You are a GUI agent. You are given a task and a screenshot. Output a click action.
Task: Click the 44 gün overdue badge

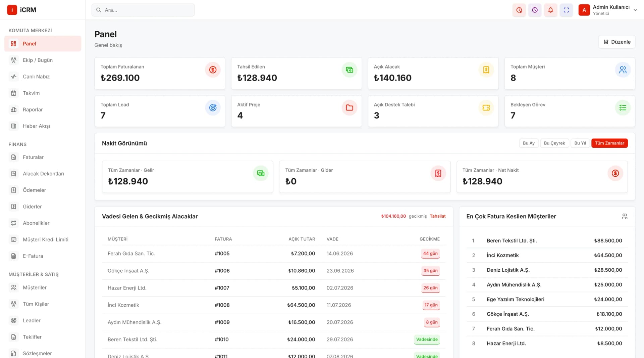click(430, 254)
